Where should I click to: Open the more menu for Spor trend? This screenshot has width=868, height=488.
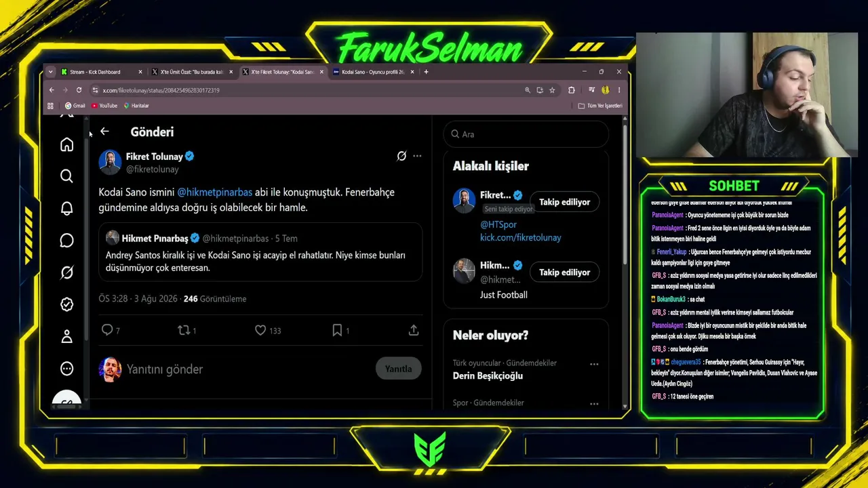(594, 404)
